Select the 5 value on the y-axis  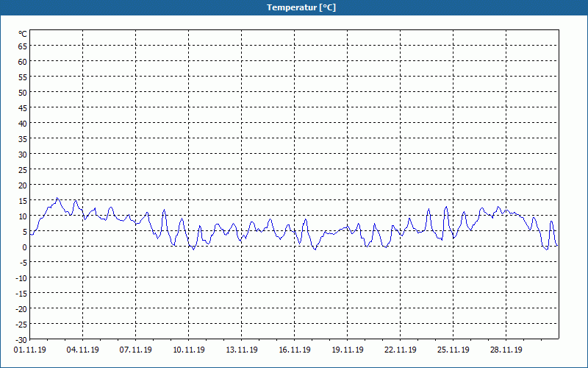point(25,232)
